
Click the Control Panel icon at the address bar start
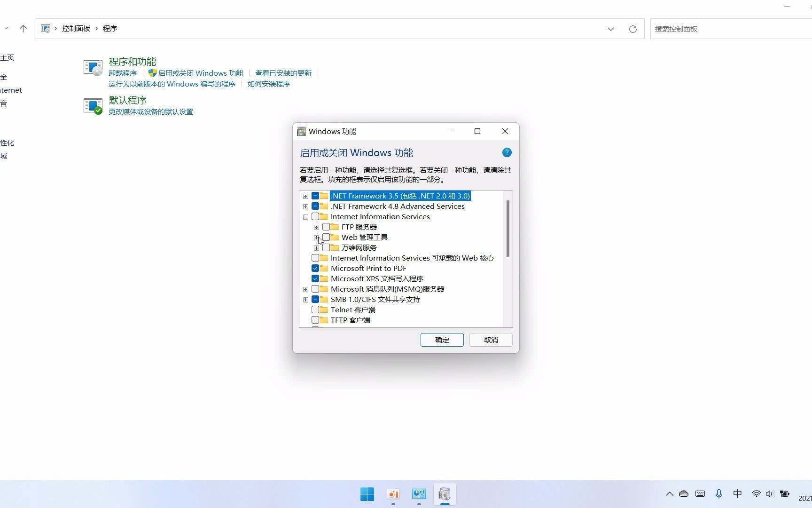pyautogui.click(x=46, y=29)
